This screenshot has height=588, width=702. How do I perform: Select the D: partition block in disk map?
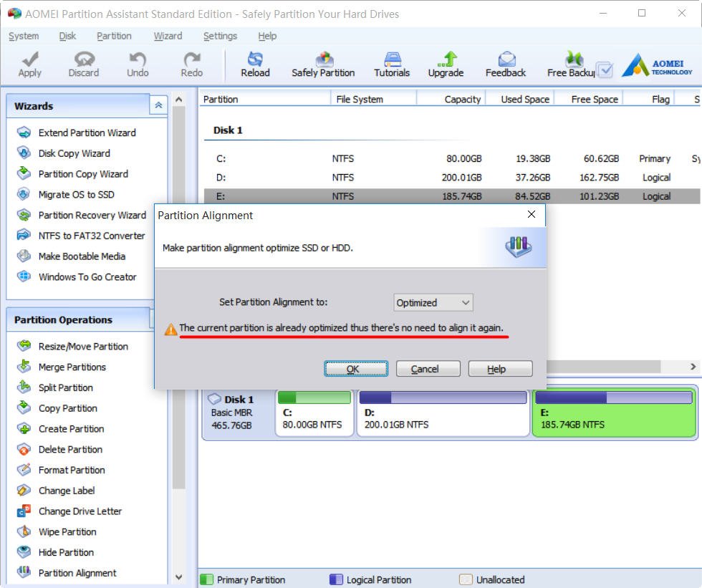click(x=443, y=413)
